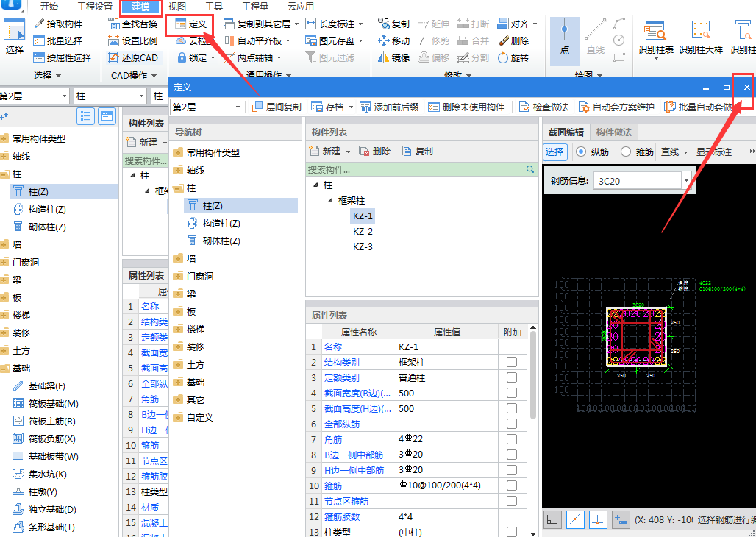The width and height of the screenshot is (756, 537).
Task: Click 显示标注 in the section editor toolbar
Action: pos(713,152)
